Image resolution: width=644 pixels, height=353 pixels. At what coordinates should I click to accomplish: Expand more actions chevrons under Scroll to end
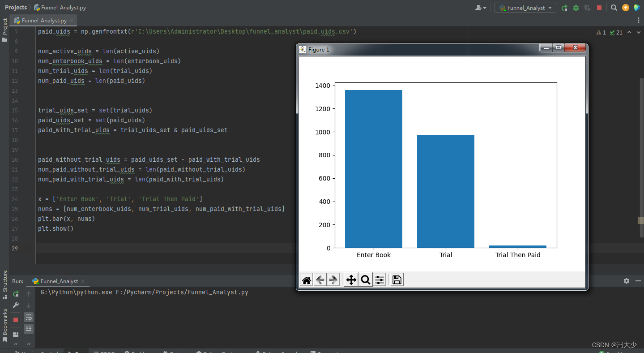coord(29,344)
